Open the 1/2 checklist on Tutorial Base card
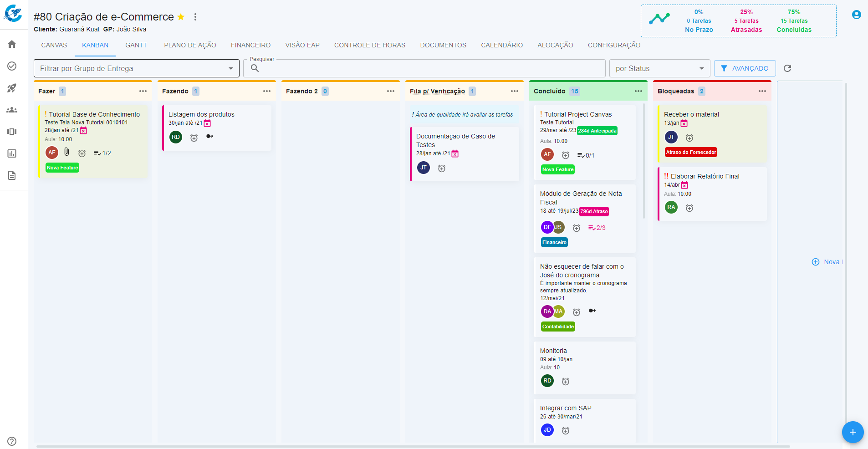 102,153
